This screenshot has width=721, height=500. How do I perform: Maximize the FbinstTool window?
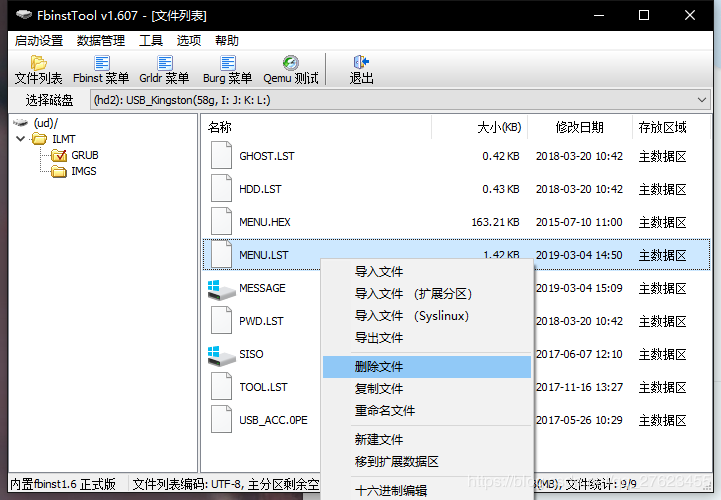(644, 15)
